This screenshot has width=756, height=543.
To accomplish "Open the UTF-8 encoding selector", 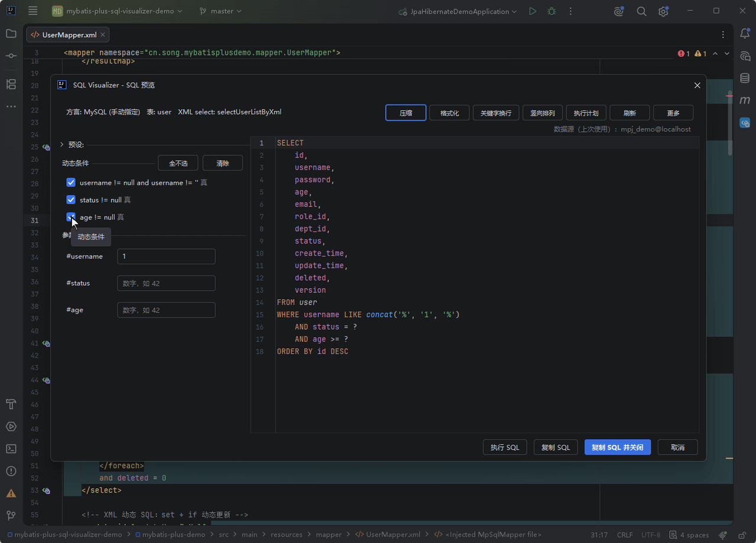I will point(651,535).
